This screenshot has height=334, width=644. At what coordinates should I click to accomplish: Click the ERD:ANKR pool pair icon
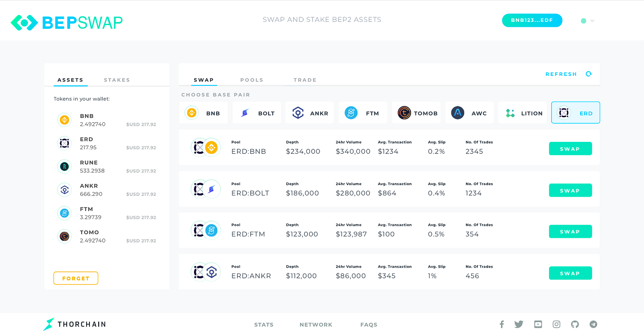point(205,272)
